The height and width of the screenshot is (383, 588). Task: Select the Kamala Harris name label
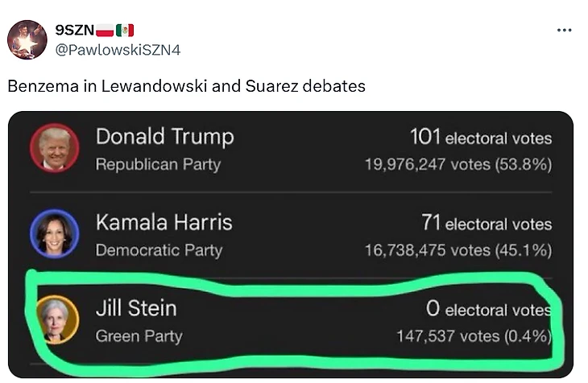pyautogui.click(x=164, y=222)
